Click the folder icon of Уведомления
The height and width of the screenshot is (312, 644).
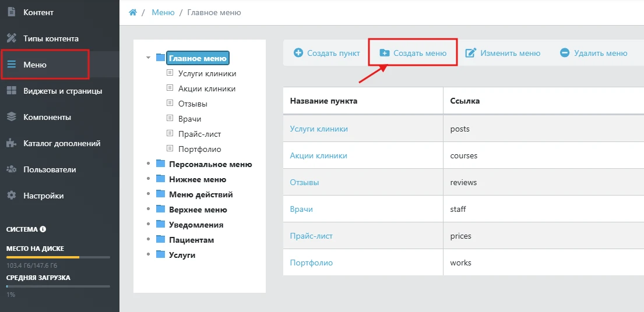pos(161,225)
